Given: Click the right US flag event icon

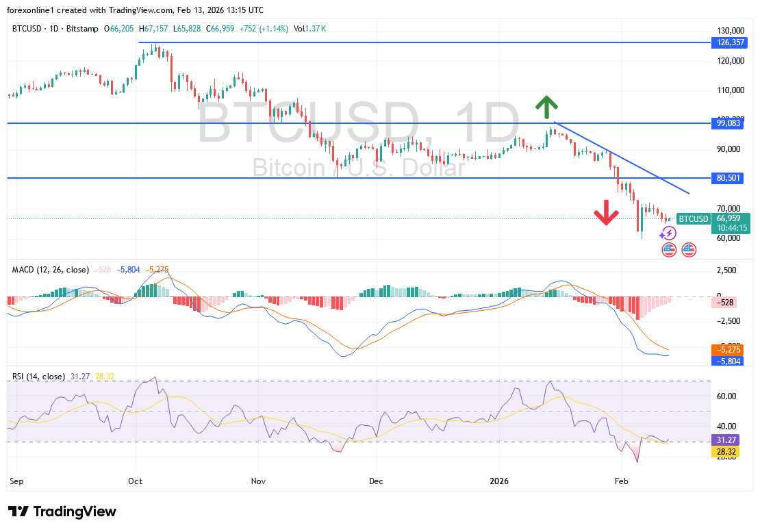Looking at the screenshot, I should 688,250.
